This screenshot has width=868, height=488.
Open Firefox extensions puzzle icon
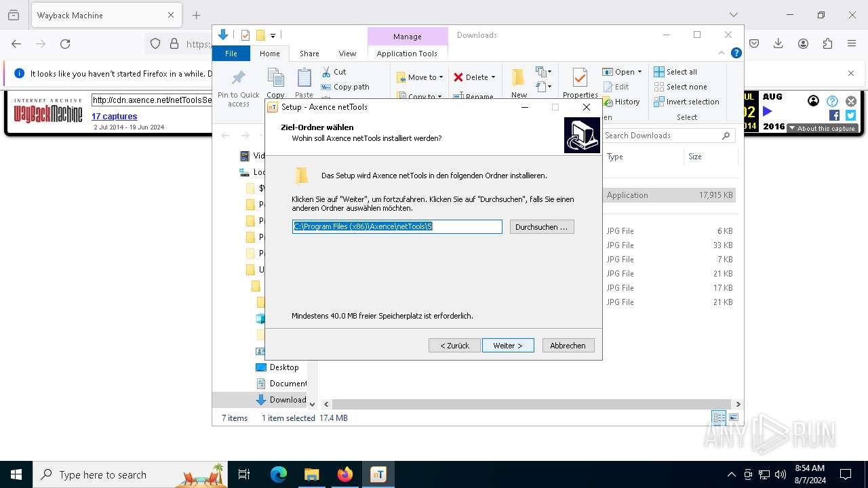[827, 43]
